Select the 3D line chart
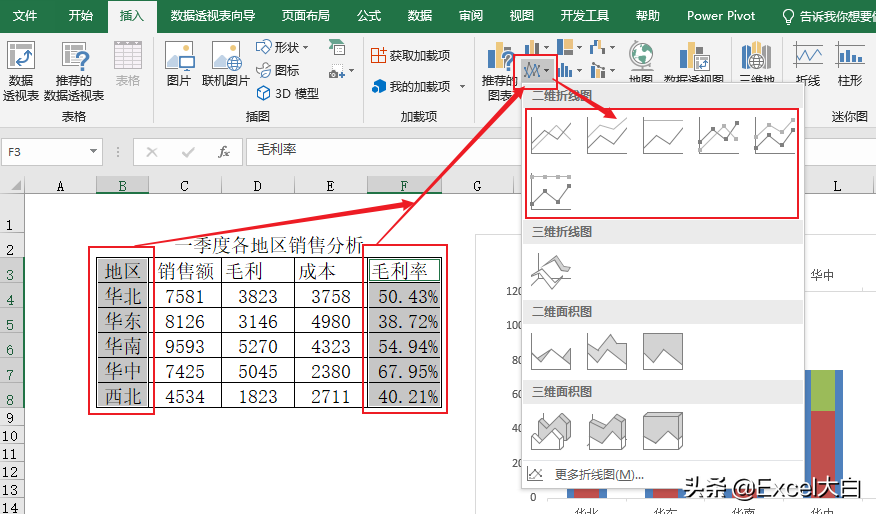Screen dimensions: 876x514 pos(551,272)
